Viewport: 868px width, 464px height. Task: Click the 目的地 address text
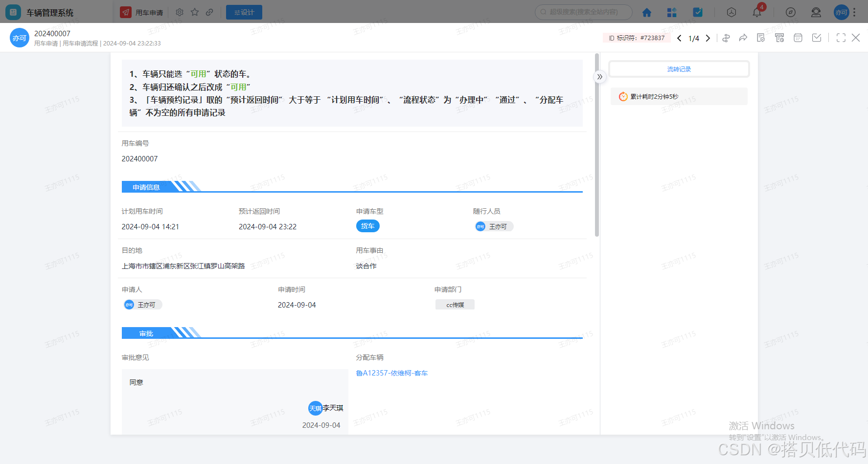tap(183, 266)
